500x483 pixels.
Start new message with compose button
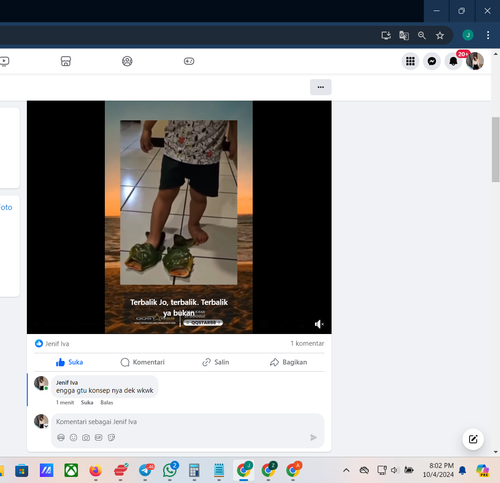[x=473, y=439]
